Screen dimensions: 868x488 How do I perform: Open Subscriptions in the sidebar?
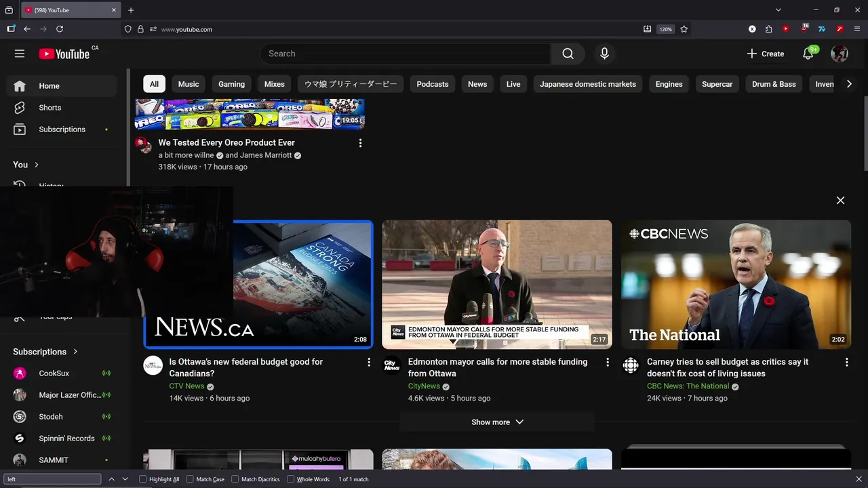coord(62,129)
